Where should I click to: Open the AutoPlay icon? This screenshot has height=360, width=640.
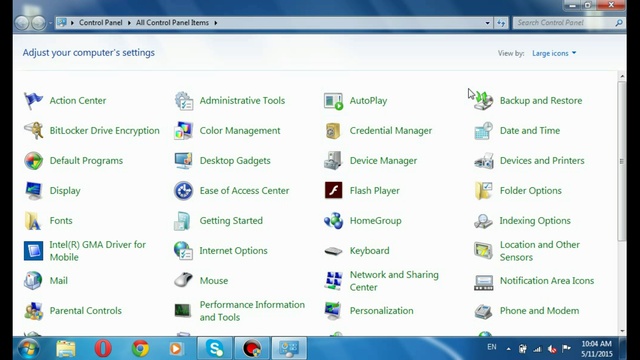pos(333,101)
